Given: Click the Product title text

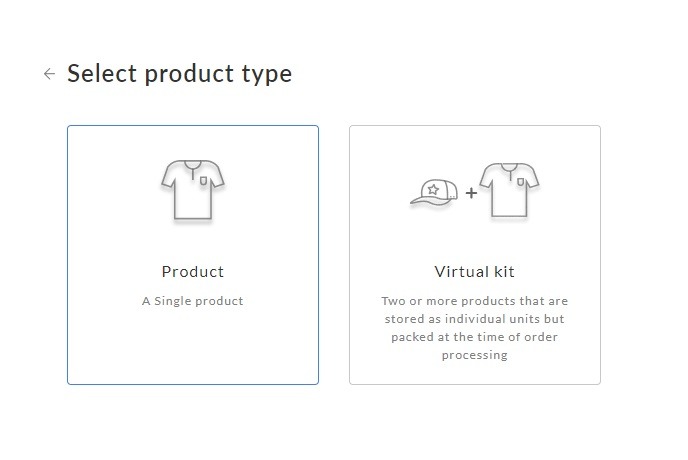Looking at the screenshot, I should (x=193, y=272).
